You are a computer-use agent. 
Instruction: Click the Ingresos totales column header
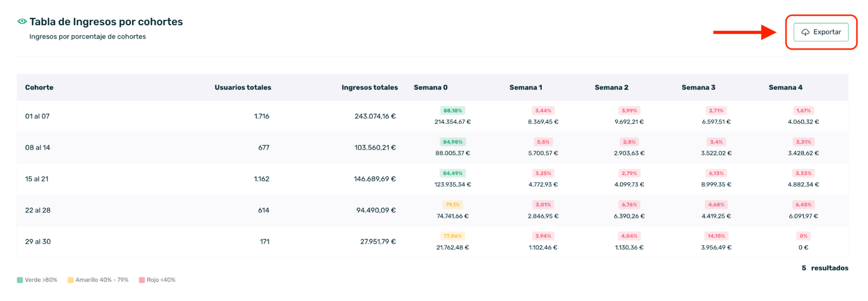(x=369, y=88)
